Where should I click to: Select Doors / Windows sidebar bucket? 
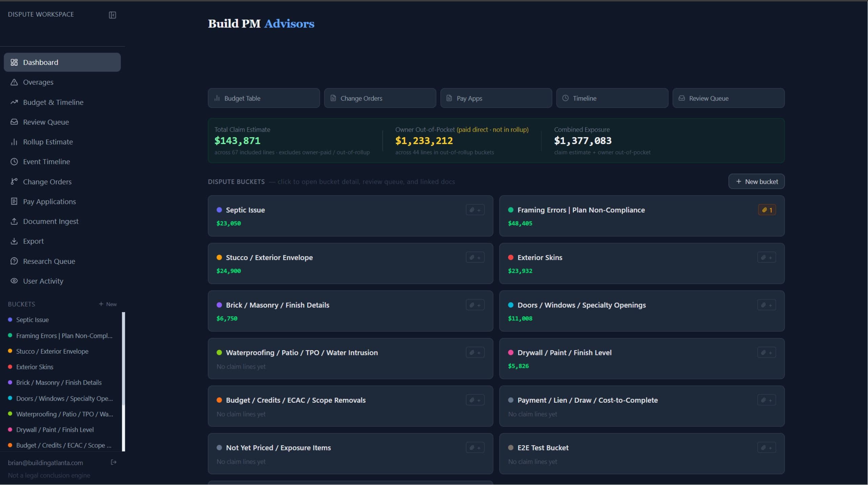point(61,398)
